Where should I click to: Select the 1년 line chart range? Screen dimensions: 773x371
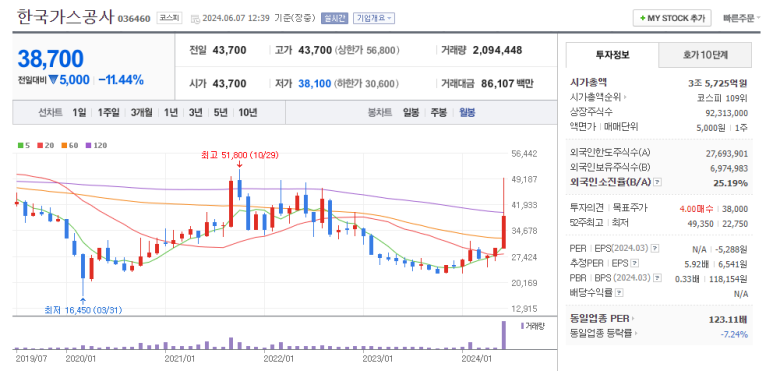click(x=171, y=113)
